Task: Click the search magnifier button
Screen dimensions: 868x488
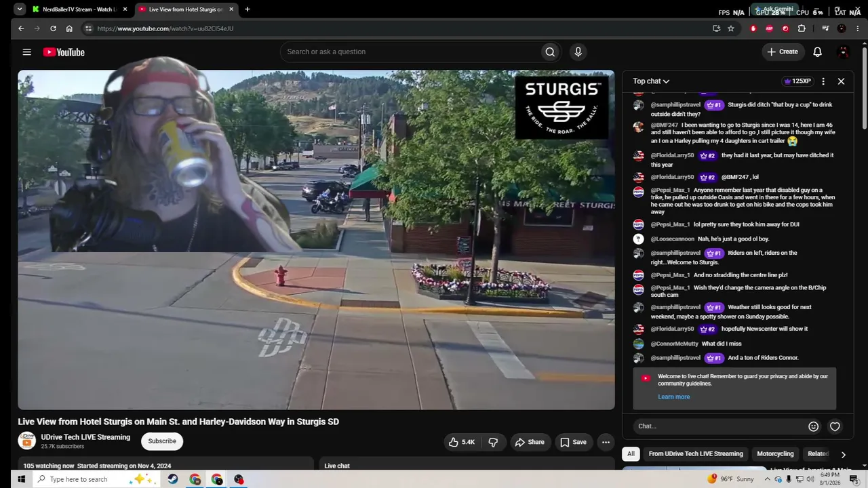Action: pyautogui.click(x=550, y=52)
